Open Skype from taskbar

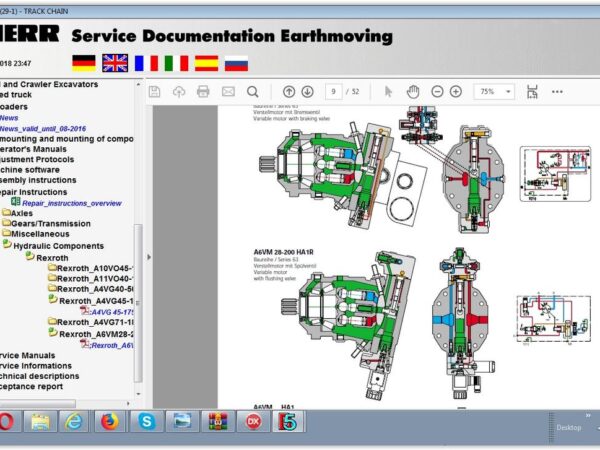pyautogui.click(x=146, y=422)
